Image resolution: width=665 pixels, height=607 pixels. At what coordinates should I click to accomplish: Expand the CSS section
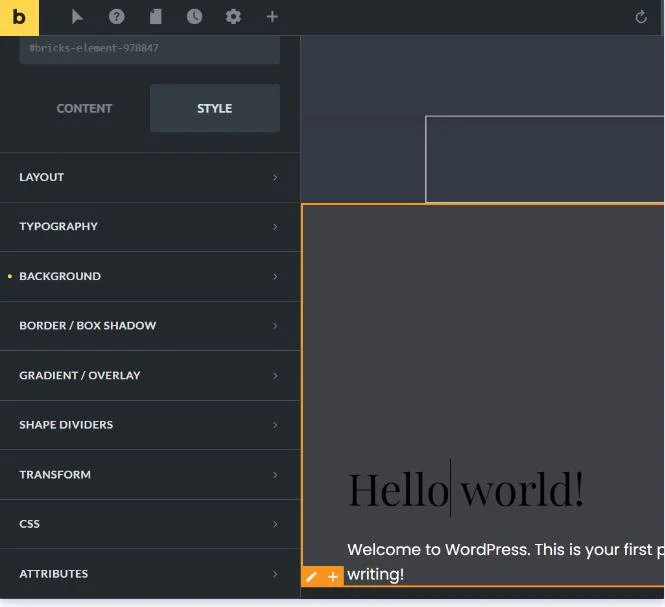click(150, 524)
